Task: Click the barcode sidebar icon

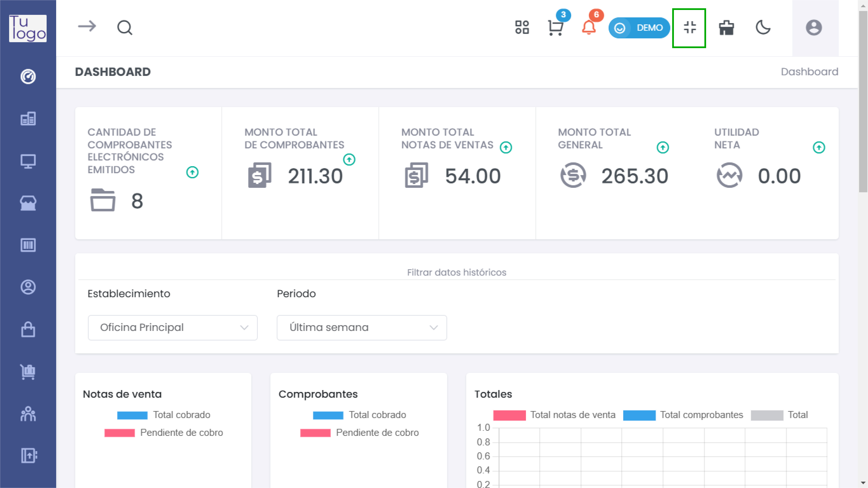Action: point(28,245)
